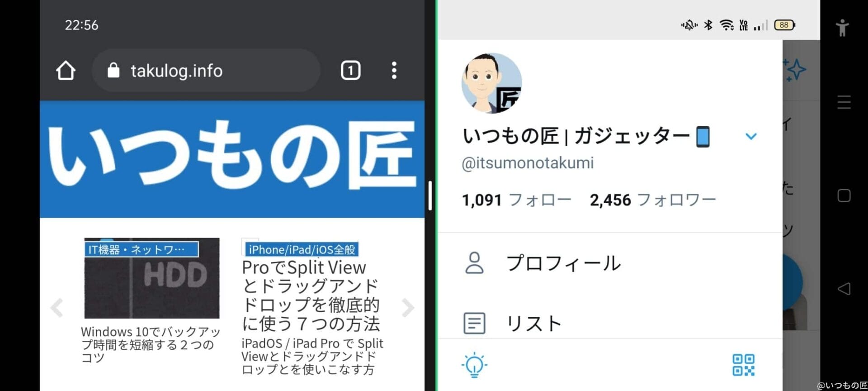Expand the account switcher chevron

click(x=751, y=136)
